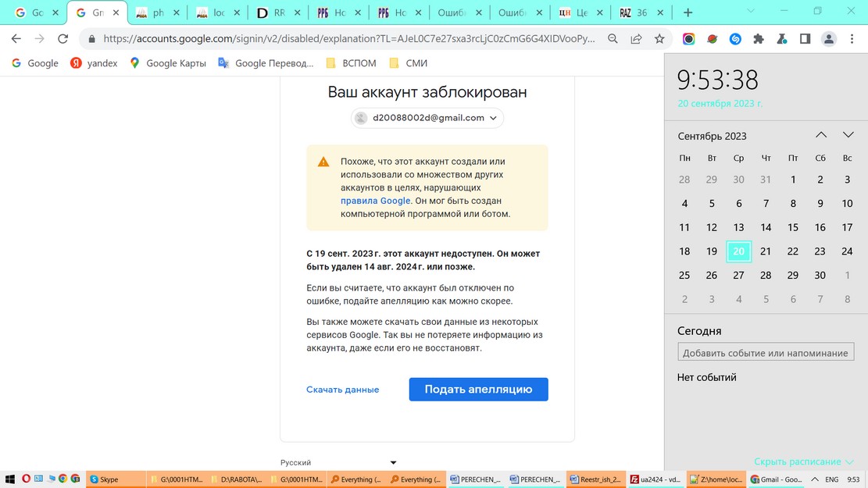Go to next month in calendar
This screenshot has height=488, width=868.
coord(848,135)
